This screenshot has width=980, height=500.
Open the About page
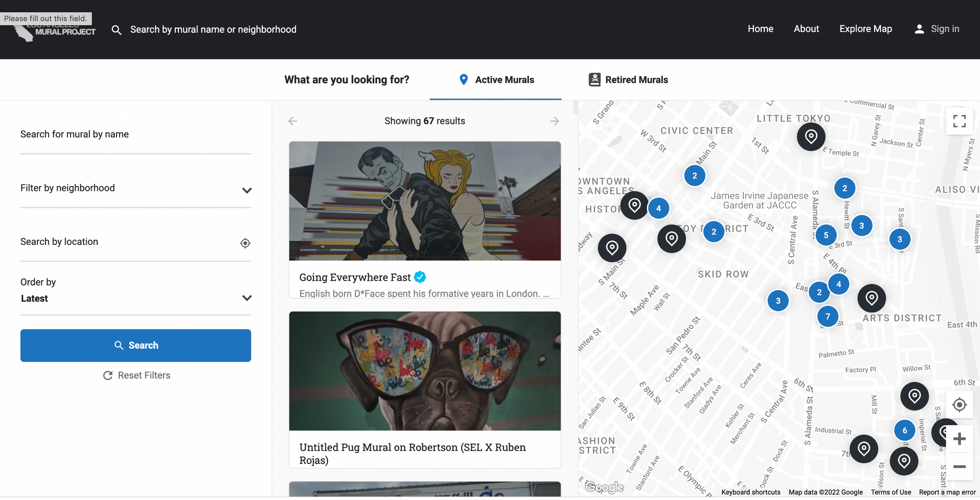(x=807, y=29)
